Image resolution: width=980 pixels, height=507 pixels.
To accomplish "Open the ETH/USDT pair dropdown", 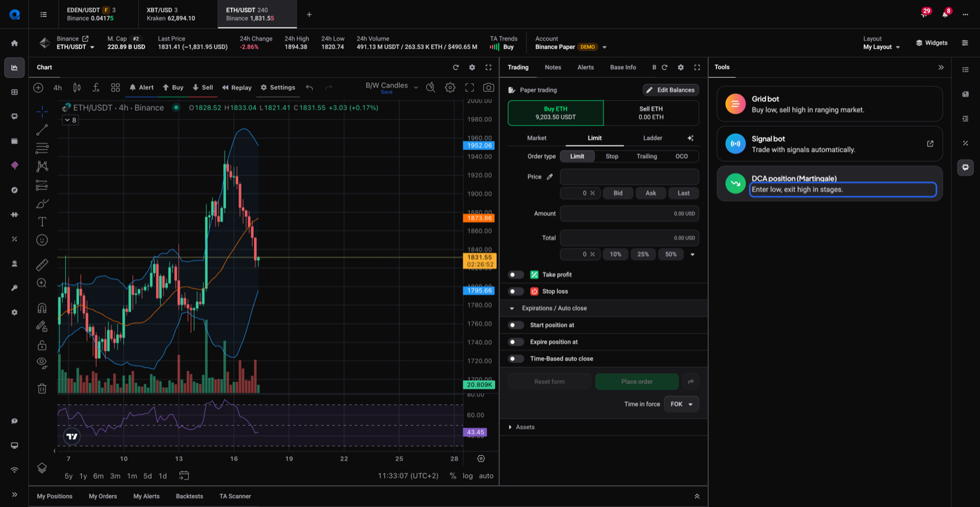I will pyautogui.click(x=76, y=47).
